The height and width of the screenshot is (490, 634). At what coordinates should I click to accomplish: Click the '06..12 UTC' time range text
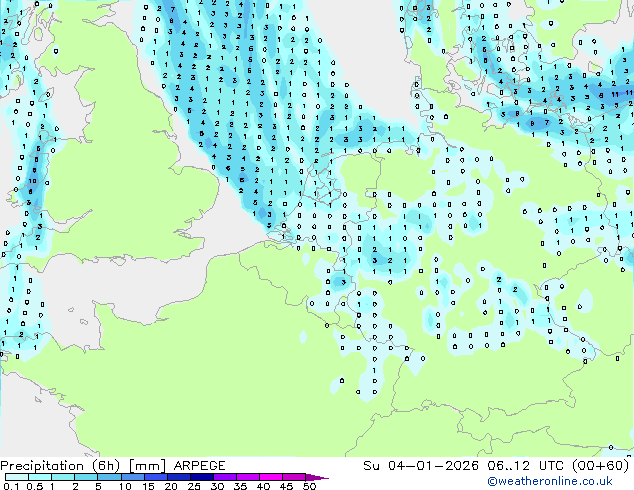pos(525,466)
